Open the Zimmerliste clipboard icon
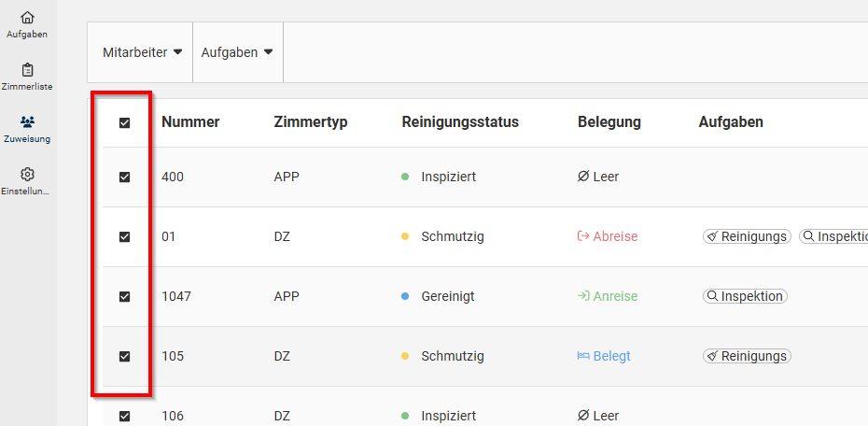The width and height of the screenshot is (868, 426). coord(27,70)
